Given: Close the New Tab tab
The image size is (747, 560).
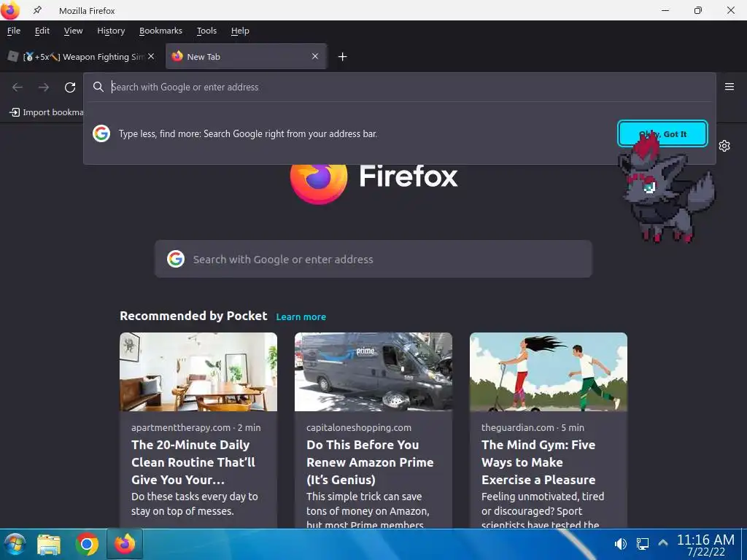Looking at the screenshot, I should click(315, 56).
